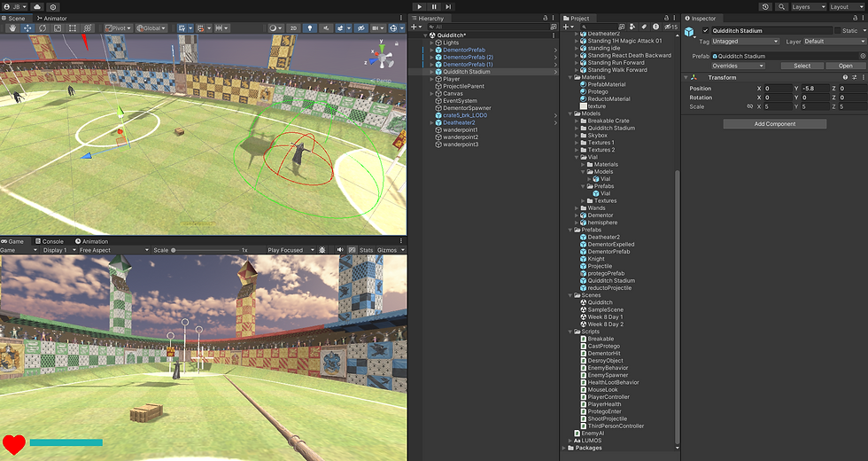Lock the Hierarchy panel
The height and width of the screenshot is (461, 868).
point(546,19)
